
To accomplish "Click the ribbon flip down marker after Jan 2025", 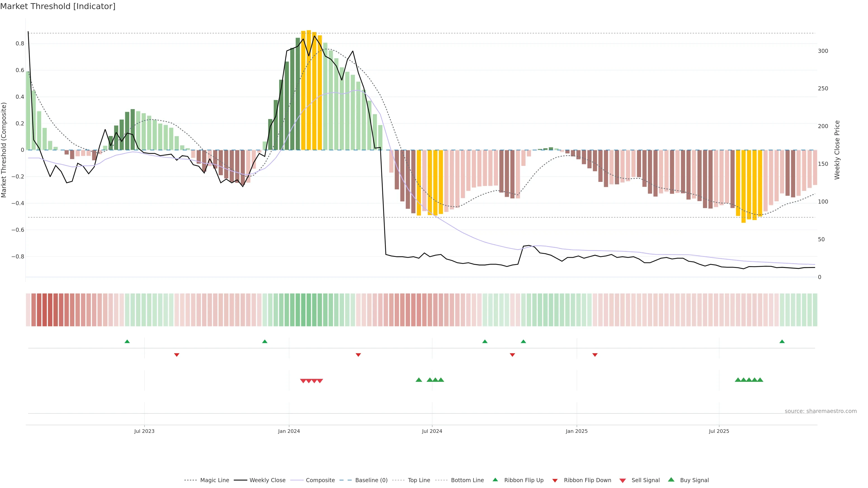I will point(595,355).
